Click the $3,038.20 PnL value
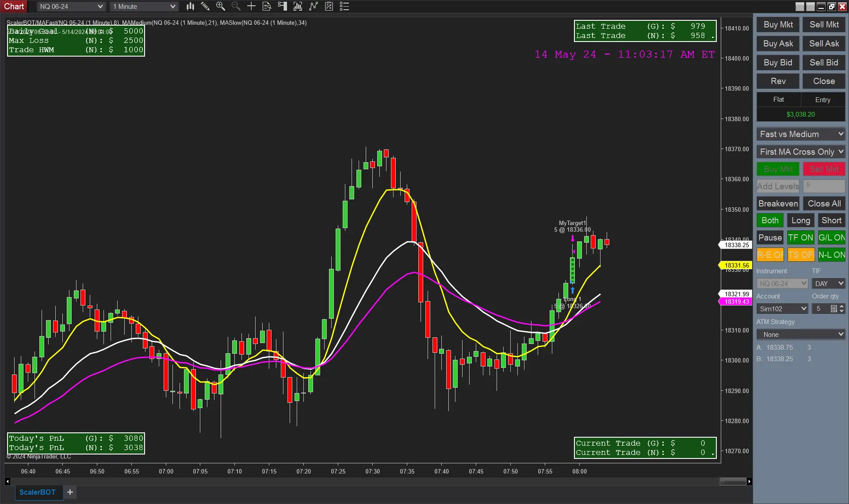This screenshot has height=504, width=849. tap(800, 115)
